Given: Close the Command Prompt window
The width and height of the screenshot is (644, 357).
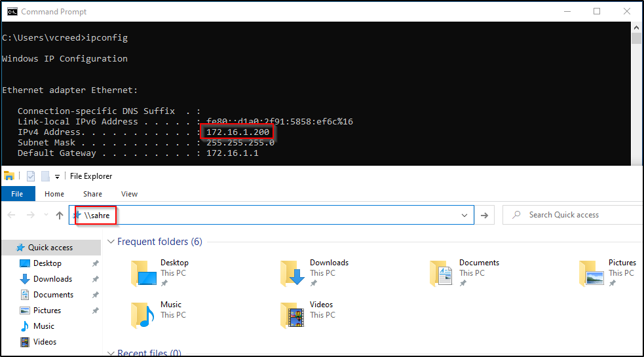Looking at the screenshot, I should click(627, 12).
